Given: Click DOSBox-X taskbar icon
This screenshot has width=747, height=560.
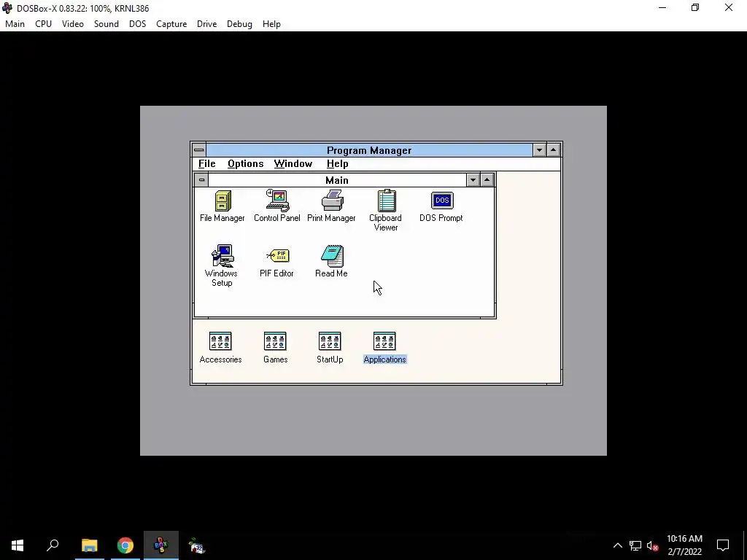Looking at the screenshot, I should pos(161,545).
